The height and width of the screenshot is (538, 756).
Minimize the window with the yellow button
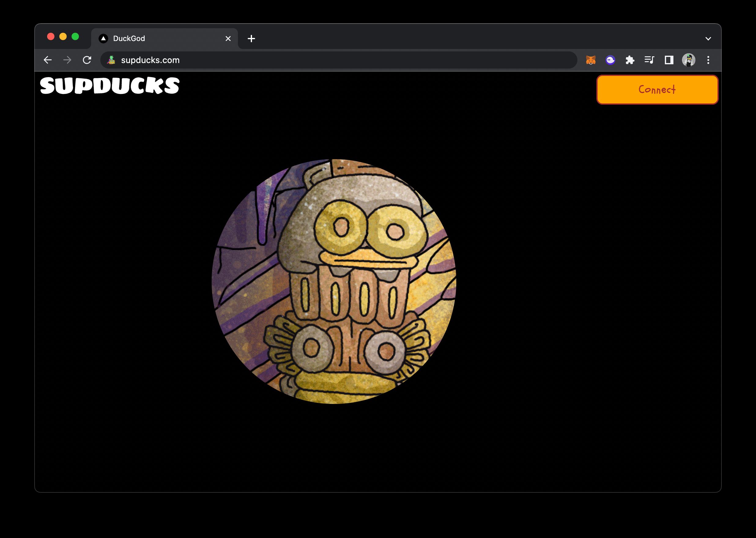[x=63, y=36]
